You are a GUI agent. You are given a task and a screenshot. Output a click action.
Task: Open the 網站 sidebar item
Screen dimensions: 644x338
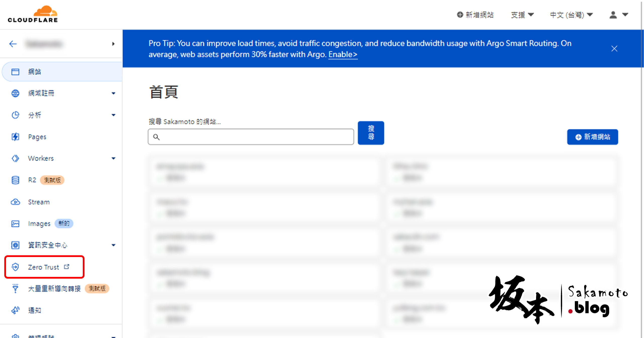pos(62,72)
